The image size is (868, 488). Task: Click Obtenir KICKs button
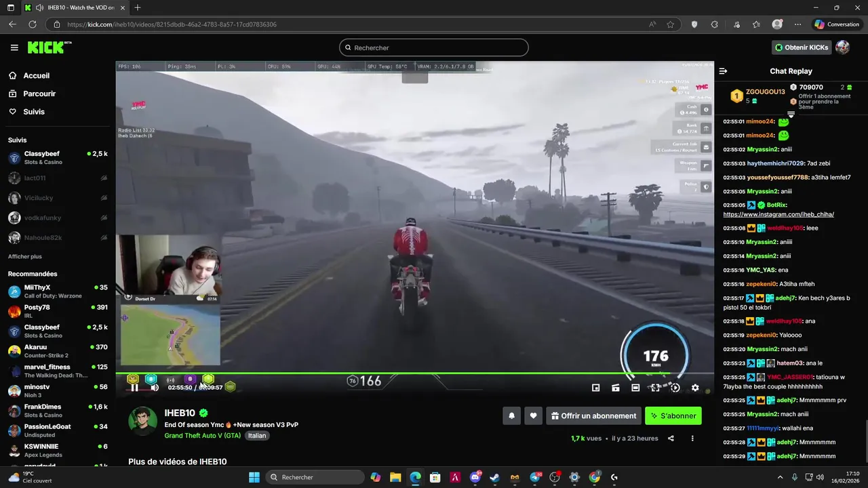click(x=802, y=47)
